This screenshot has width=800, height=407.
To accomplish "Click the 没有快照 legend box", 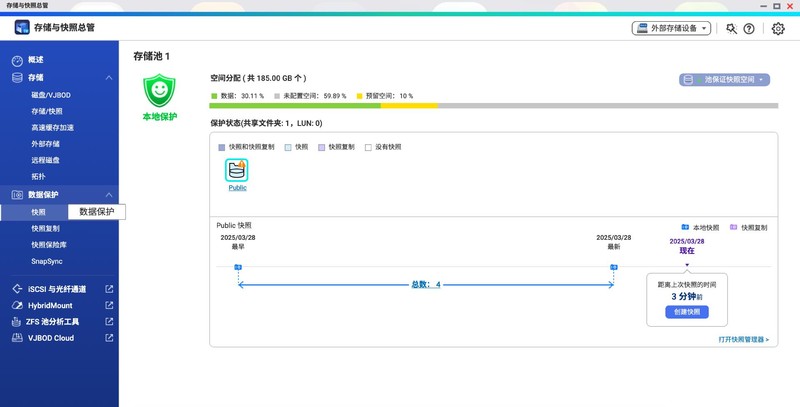I will (x=368, y=147).
